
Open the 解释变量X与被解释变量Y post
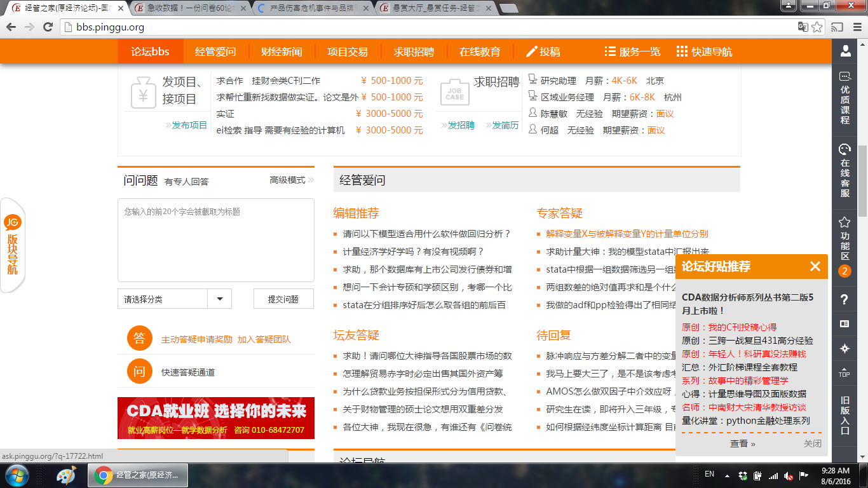point(627,234)
